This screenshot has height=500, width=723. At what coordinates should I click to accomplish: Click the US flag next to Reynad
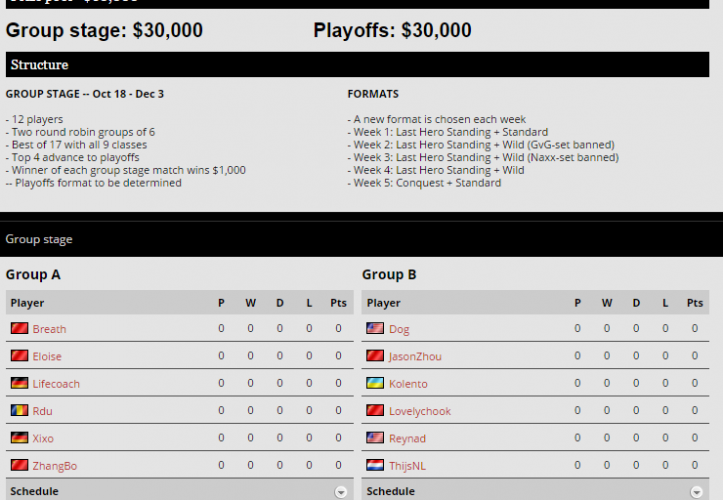click(375, 439)
